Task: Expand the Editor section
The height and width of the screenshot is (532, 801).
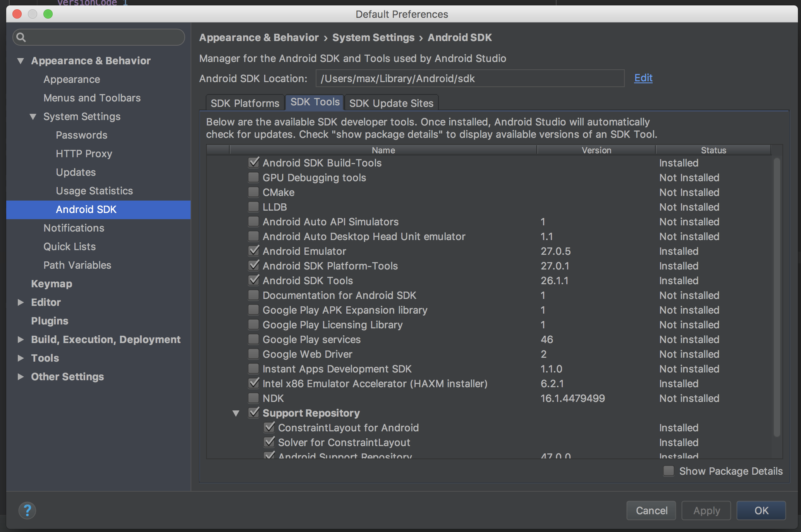Action: click(x=21, y=302)
